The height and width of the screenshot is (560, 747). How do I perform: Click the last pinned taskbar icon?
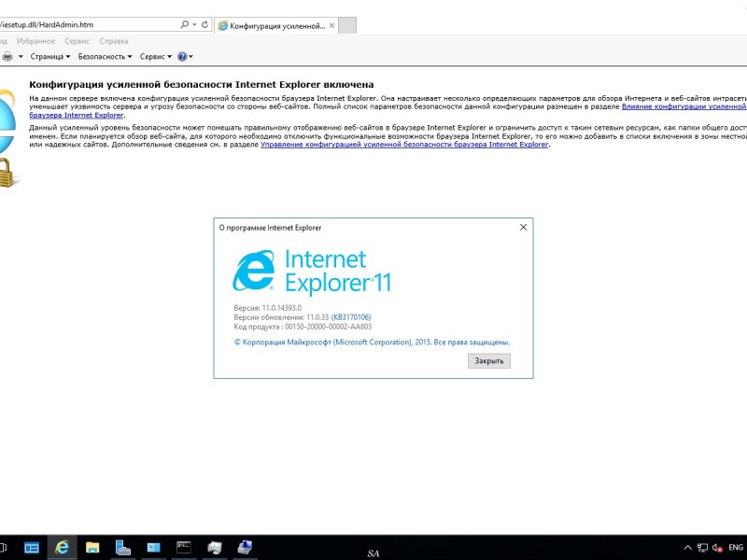[x=245, y=548]
